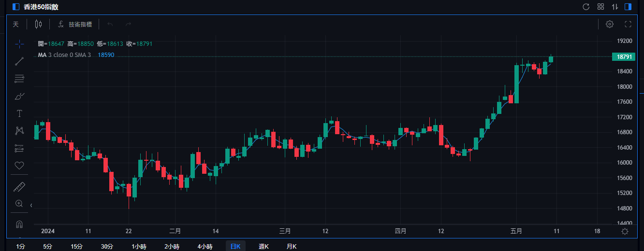Image resolution: width=644 pixels, height=251 pixels.
Task: Open the 天 time interval dropdown
Action: (x=16, y=24)
